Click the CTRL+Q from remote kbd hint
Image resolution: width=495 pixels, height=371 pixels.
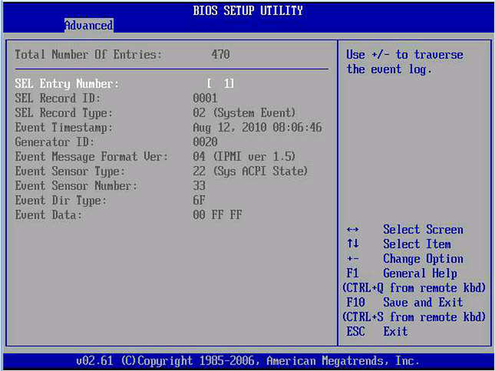(414, 288)
